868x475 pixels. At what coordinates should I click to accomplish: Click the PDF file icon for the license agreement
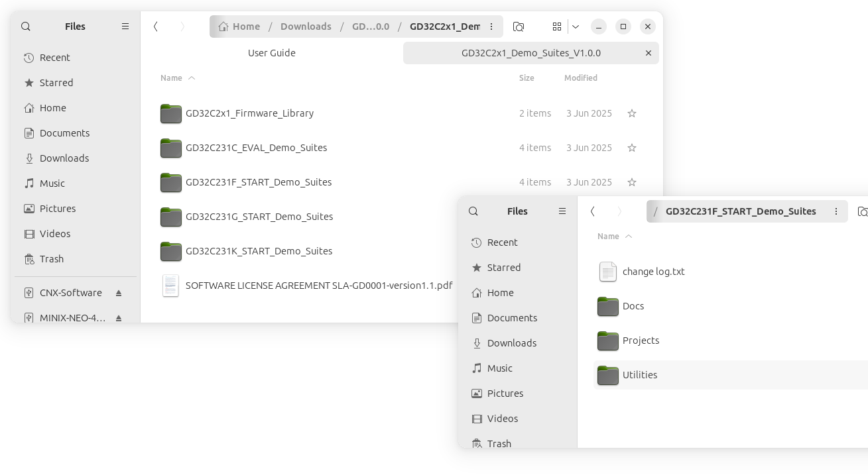(170, 286)
